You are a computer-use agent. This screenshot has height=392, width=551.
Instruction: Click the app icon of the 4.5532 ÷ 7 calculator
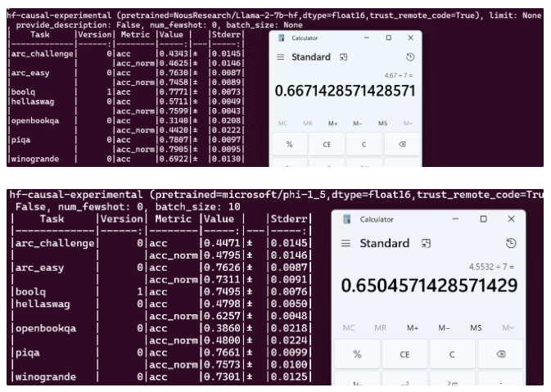click(347, 219)
